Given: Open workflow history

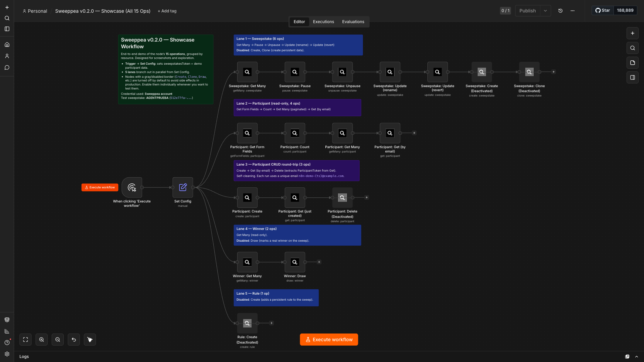Looking at the screenshot, I should coord(560,11).
